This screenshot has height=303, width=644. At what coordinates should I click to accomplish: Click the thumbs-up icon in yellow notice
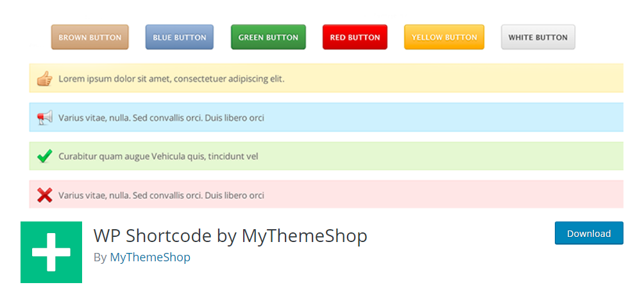(x=45, y=78)
